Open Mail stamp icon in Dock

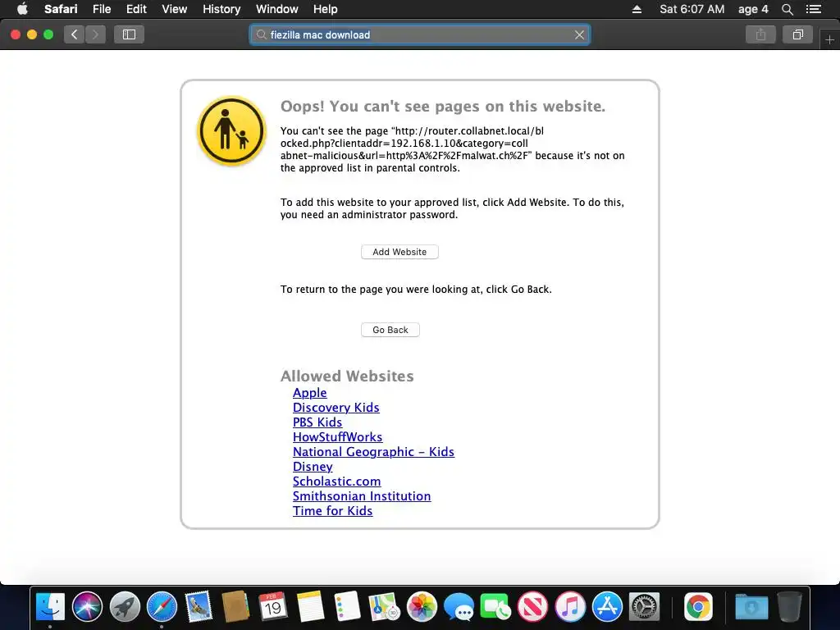coord(199,607)
